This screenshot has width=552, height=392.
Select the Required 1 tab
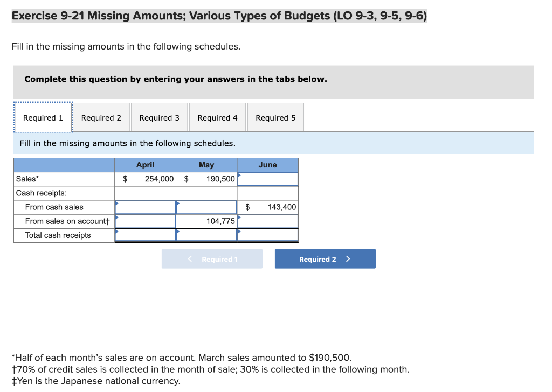click(43, 117)
